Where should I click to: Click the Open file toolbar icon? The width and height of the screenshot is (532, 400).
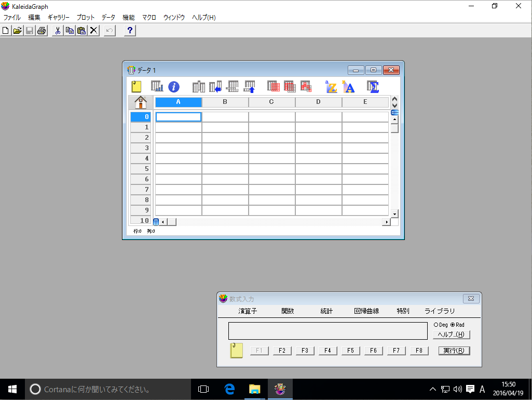[17, 31]
